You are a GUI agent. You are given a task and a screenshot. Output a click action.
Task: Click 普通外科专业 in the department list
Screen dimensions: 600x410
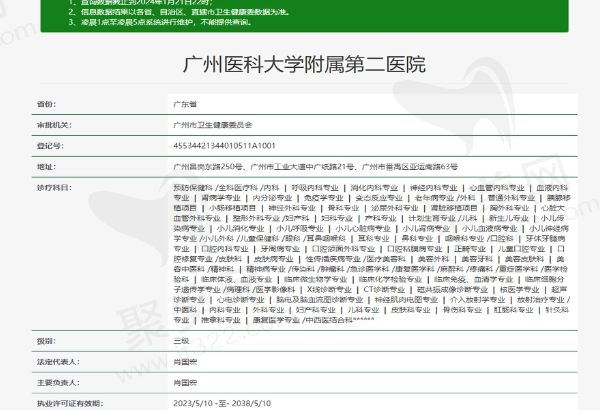pos(511,198)
